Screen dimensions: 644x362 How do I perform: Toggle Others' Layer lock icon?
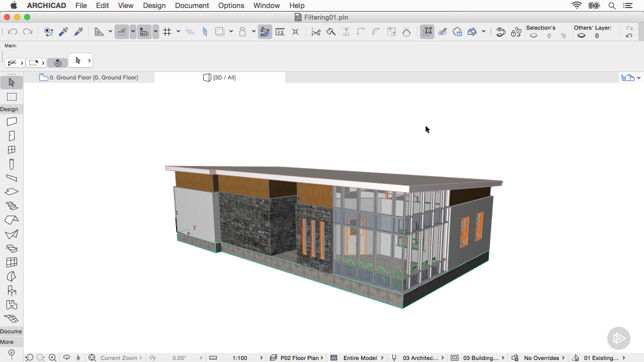597,36
